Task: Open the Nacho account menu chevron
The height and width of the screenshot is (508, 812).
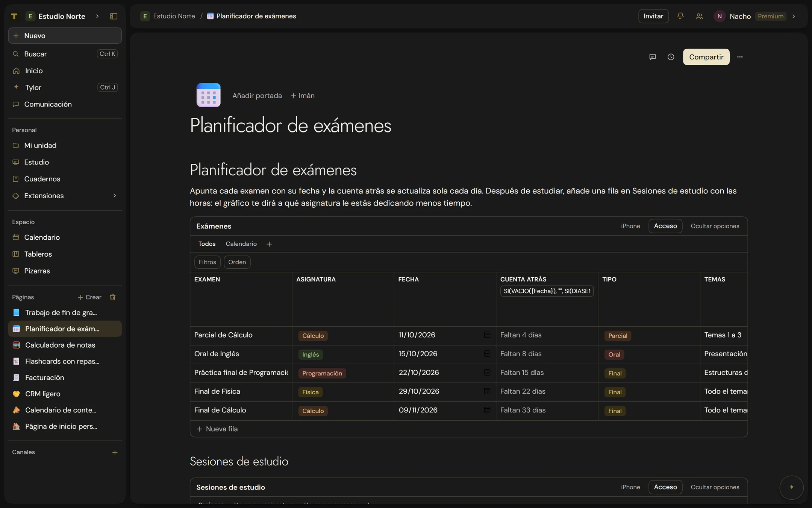Action: (794, 16)
